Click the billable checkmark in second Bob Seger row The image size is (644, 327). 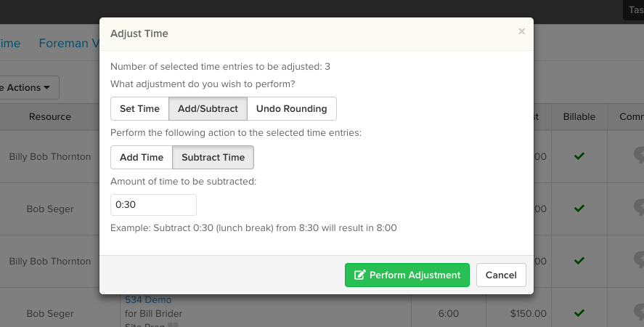[x=579, y=313]
